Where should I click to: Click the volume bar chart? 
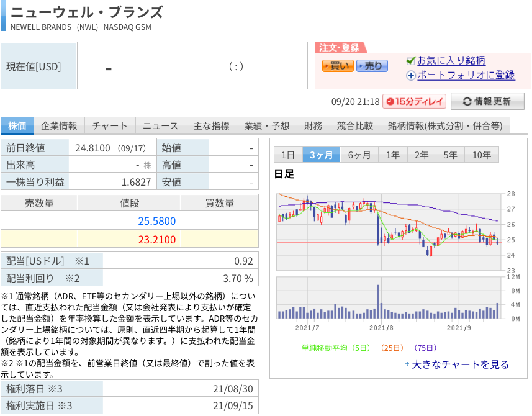(x=389, y=298)
